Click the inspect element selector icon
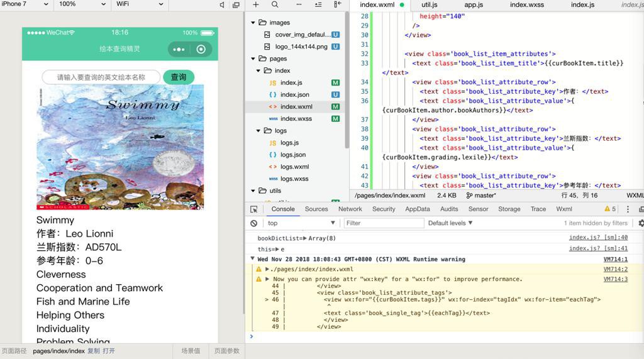This screenshot has width=644, height=359. [254, 209]
